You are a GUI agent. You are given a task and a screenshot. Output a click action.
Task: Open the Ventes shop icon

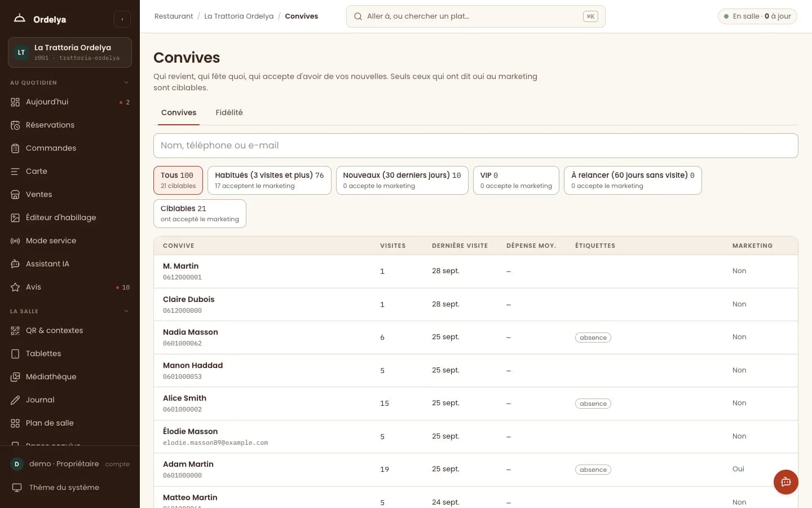[15, 195]
